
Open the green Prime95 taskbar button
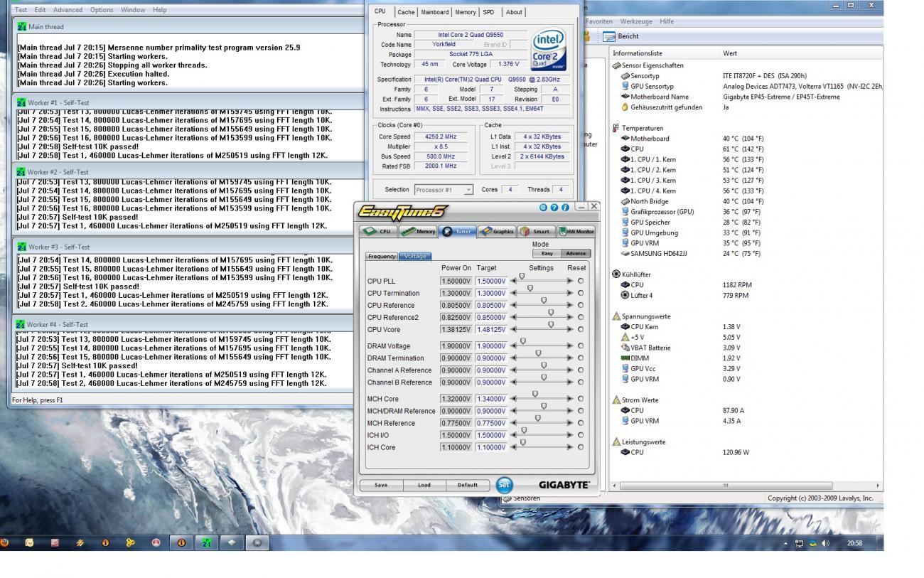pos(207,542)
